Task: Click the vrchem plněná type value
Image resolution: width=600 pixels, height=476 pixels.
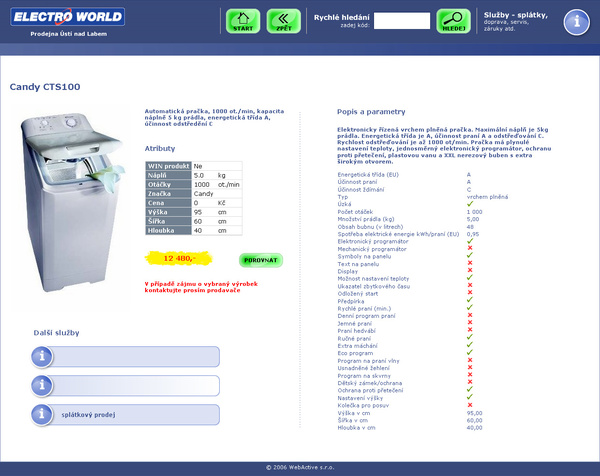Action: [x=487, y=197]
